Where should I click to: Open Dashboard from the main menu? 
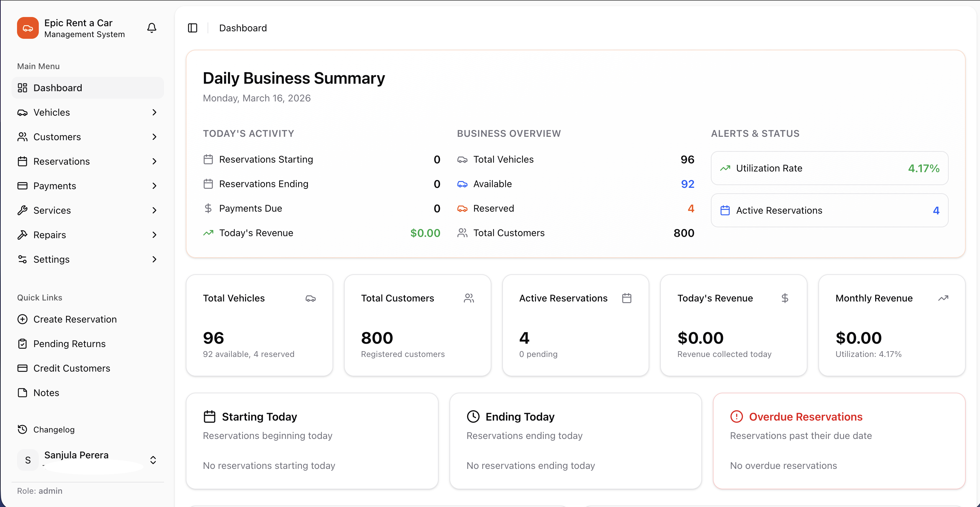tap(58, 88)
